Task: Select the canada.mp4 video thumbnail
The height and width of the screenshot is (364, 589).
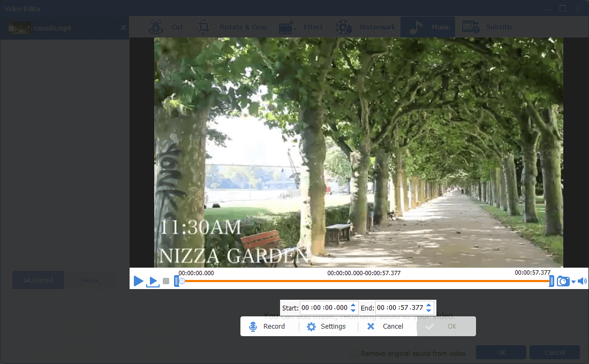Action: tap(19, 28)
